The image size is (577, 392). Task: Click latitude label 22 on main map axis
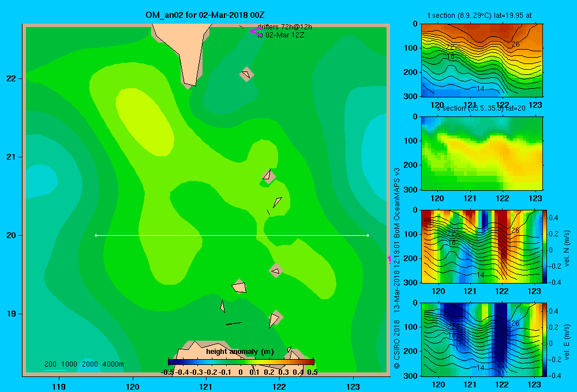12,78
